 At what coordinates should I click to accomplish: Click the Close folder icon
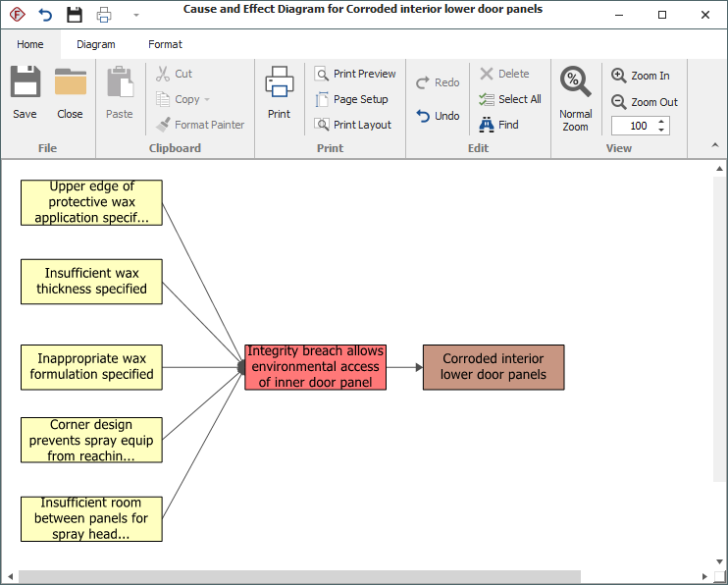pos(70,83)
